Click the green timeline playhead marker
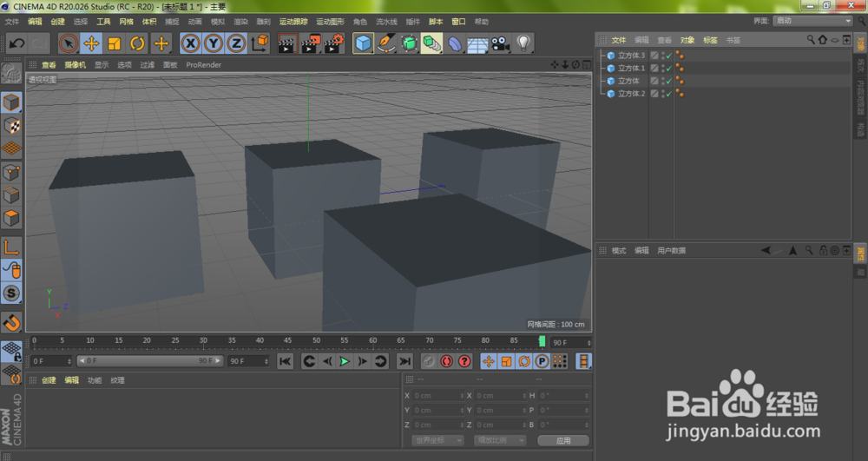Screen dimensions: 868x461 pyautogui.click(x=542, y=341)
